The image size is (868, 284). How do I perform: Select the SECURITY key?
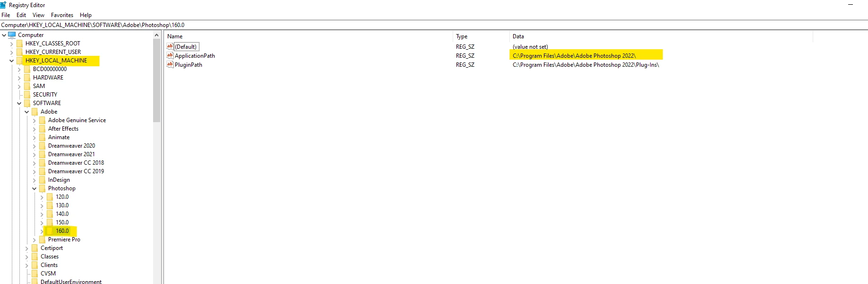pos(45,95)
